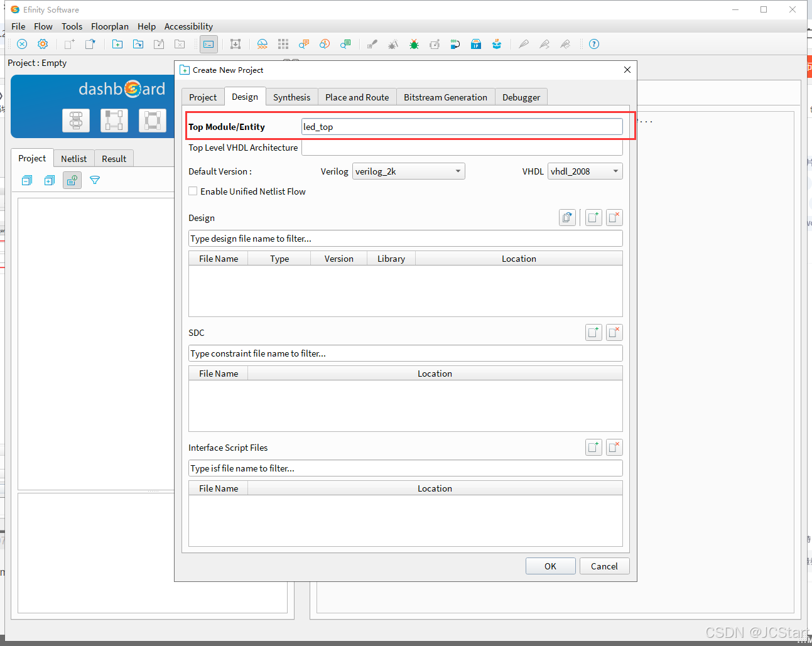Add an SDC constraint file
Screen dimensions: 812x646
pyautogui.click(x=593, y=332)
